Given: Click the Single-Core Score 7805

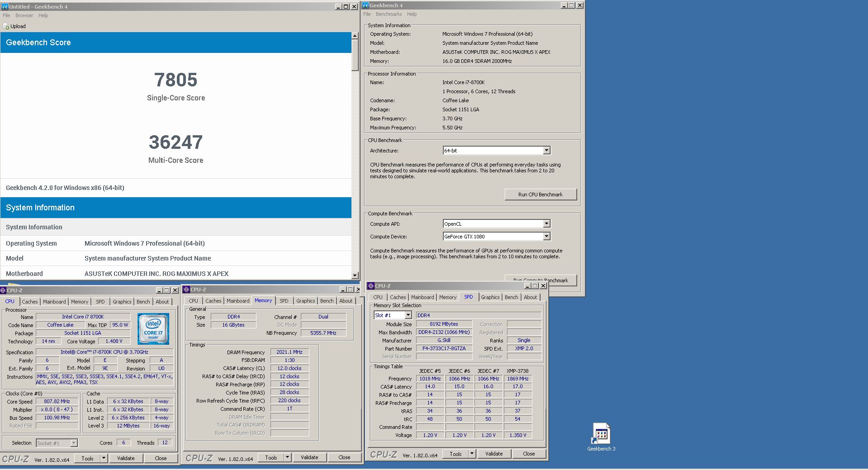Looking at the screenshot, I should [176, 80].
